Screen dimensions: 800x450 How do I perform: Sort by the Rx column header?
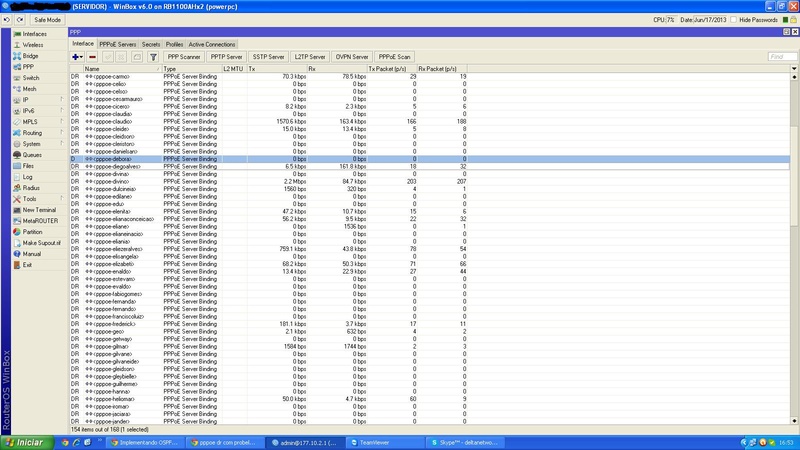point(337,68)
